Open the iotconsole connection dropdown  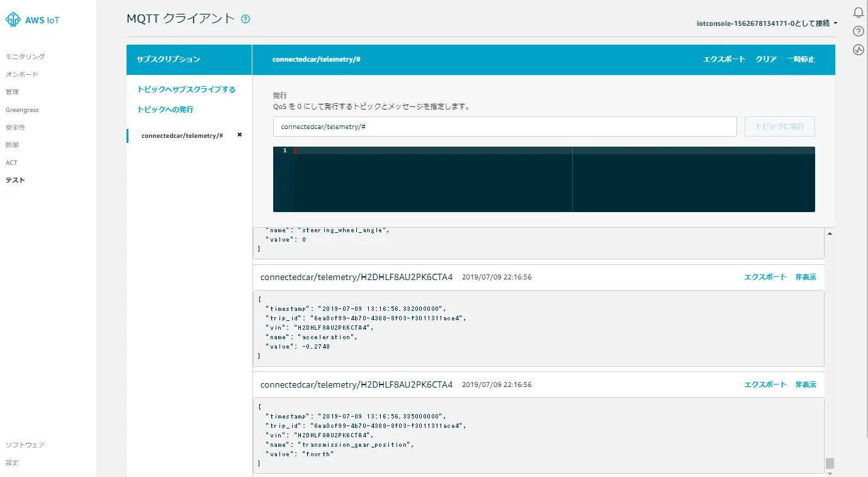(767, 23)
